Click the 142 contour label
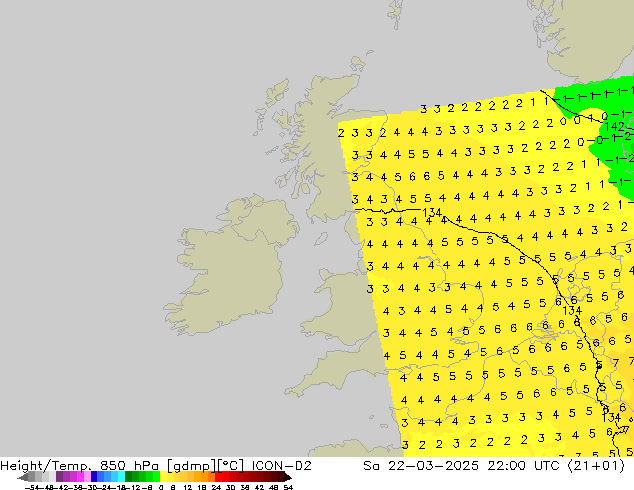Screen dimensions: 634x490 615,127
